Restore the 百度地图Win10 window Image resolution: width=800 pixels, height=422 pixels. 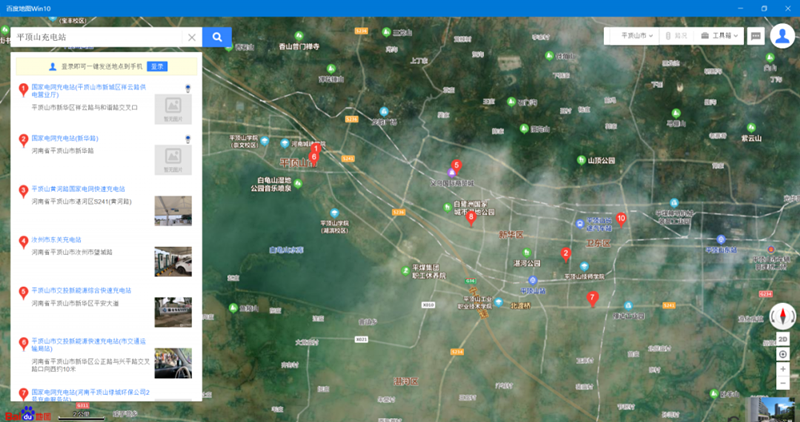[x=764, y=8]
